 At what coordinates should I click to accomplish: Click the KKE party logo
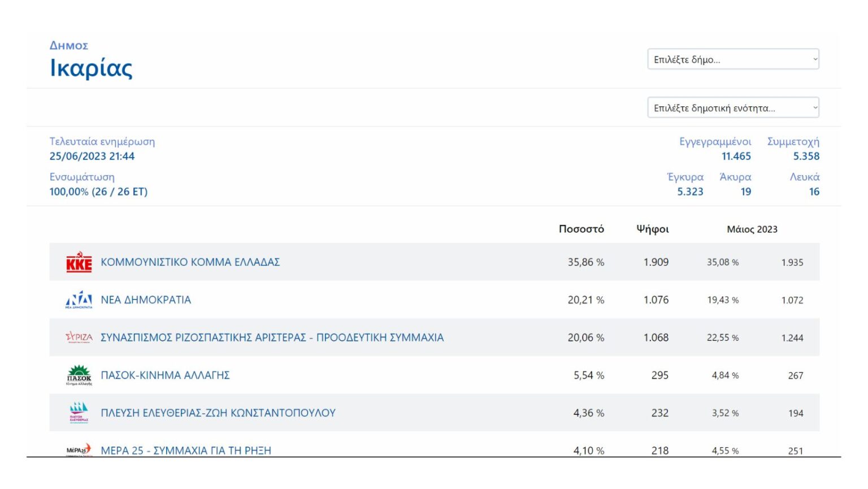click(x=79, y=262)
